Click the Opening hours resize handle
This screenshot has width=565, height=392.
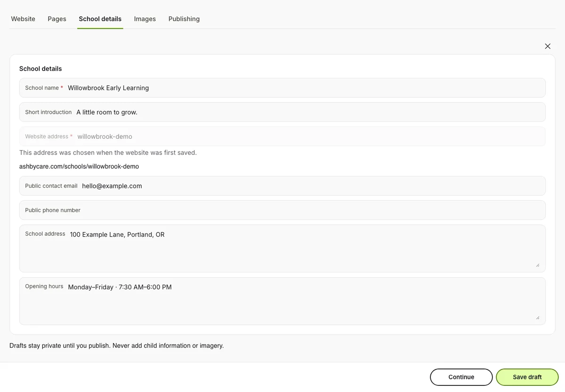[538, 318]
